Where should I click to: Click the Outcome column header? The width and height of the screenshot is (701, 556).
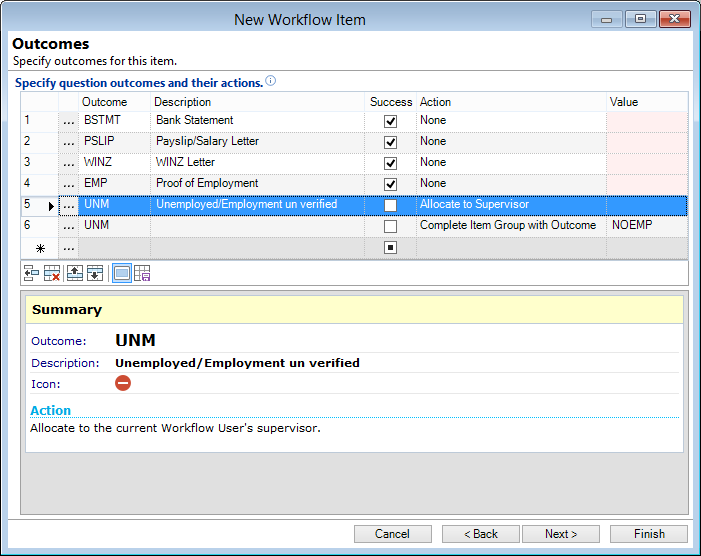(x=114, y=102)
